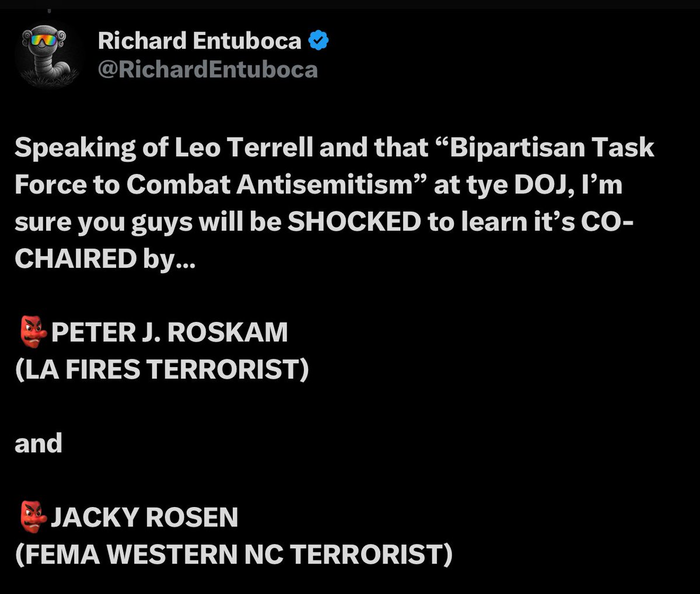This screenshot has width=700, height=594.
Task: Click the text "CHAIRED by..."
Action: (x=106, y=259)
